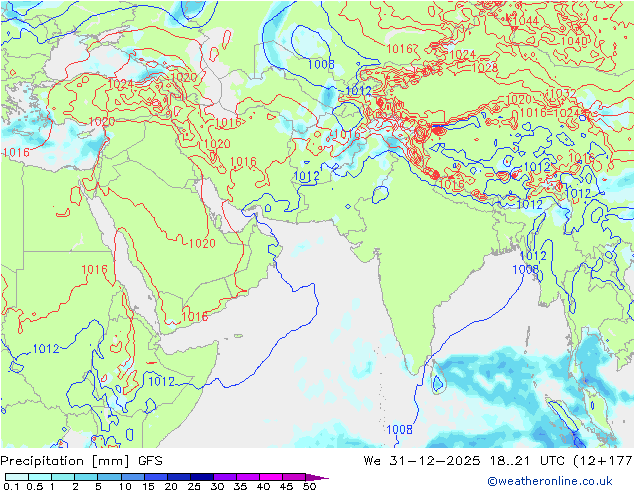The height and width of the screenshot is (490, 634).
Task: Click the legend swatch between 35 and 40
Action: 247,477
